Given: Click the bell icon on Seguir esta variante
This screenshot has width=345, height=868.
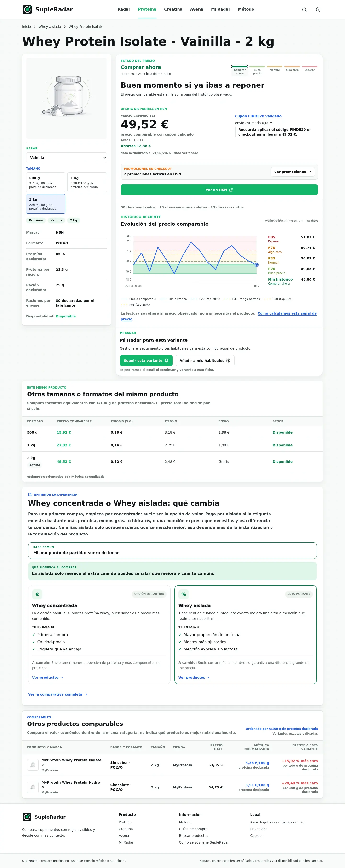Looking at the screenshot, I should (167, 361).
